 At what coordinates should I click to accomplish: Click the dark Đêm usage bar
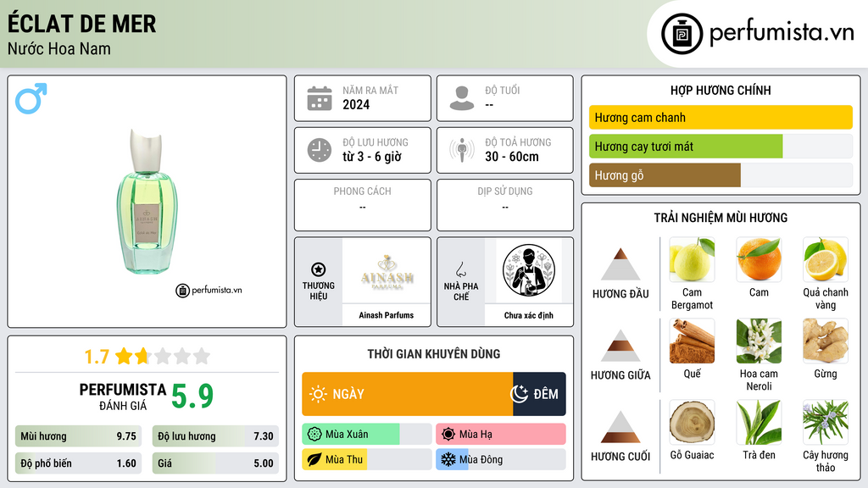[539, 394]
